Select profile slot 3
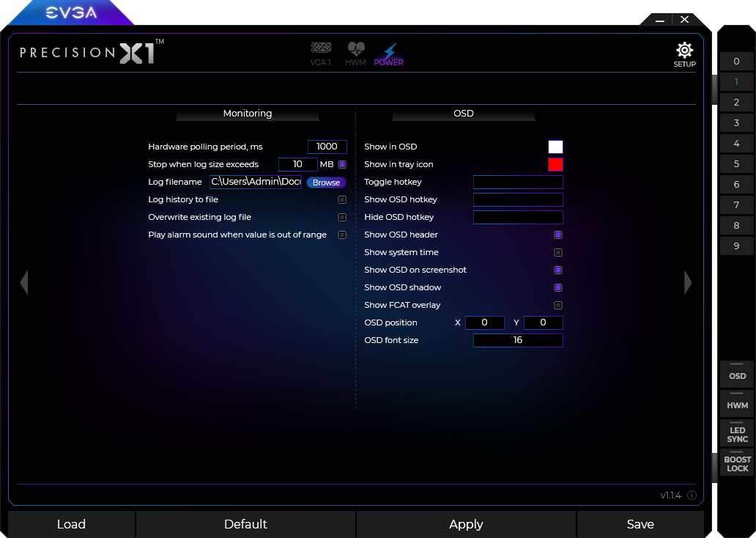Viewport: 756px width, 538px height. click(x=736, y=122)
